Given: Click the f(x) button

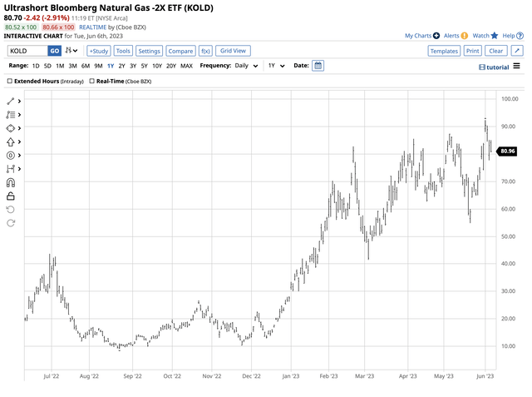Looking at the screenshot, I should [205, 51].
